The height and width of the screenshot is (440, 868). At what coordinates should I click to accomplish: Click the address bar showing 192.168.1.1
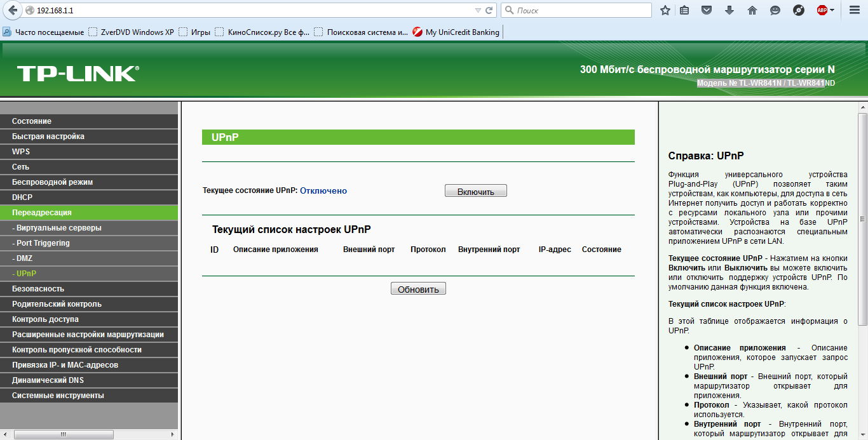pos(254,11)
